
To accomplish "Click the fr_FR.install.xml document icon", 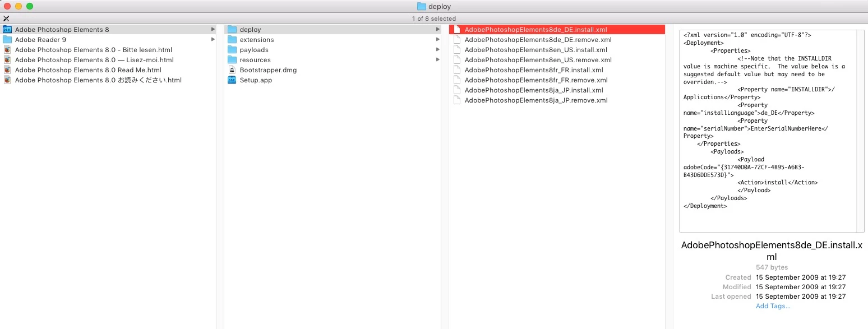I will (457, 70).
